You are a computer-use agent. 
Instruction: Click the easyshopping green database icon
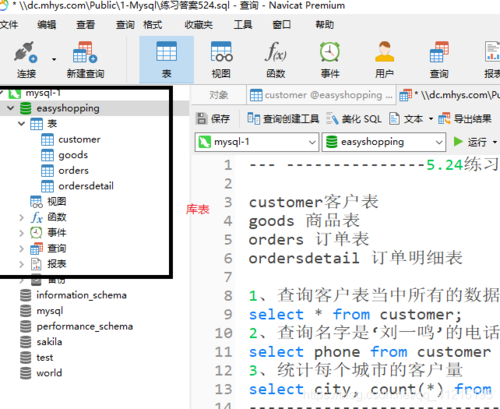coord(26,108)
